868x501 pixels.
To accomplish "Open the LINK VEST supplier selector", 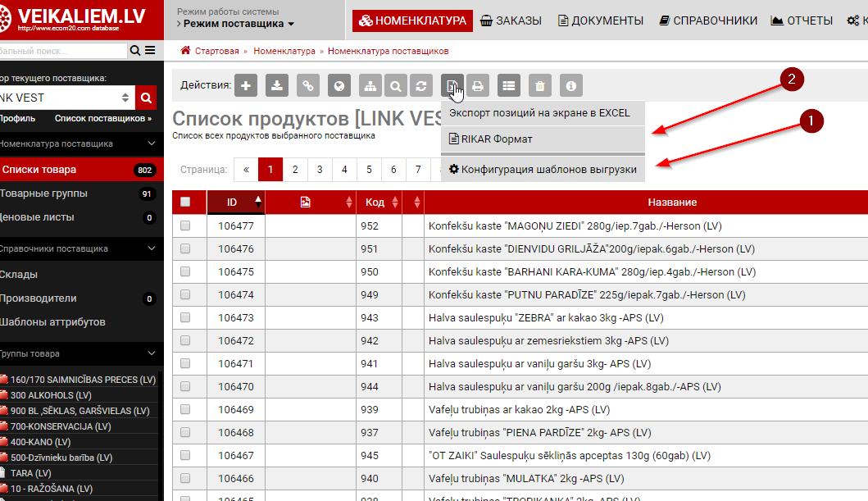I will (66, 98).
